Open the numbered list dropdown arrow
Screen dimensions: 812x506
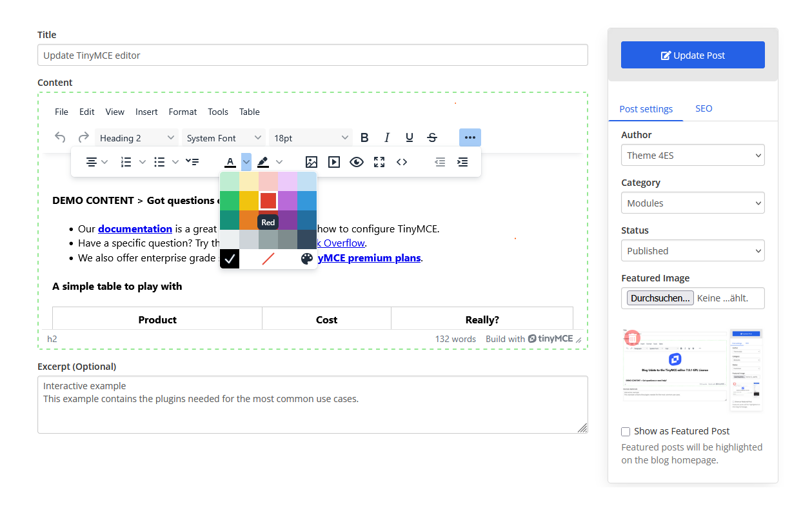[142, 162]
